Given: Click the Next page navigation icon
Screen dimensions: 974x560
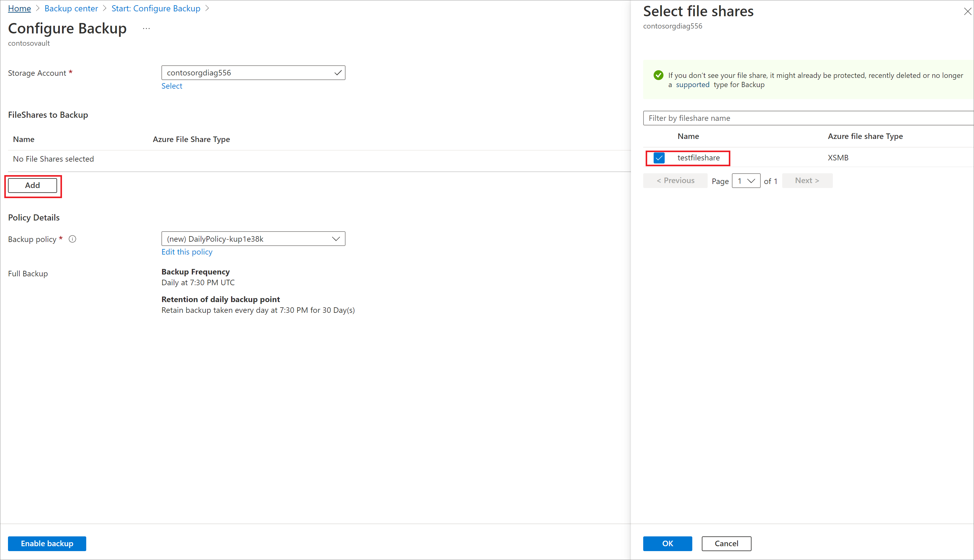Looking at the screenshot, I should tap(807, 180).
